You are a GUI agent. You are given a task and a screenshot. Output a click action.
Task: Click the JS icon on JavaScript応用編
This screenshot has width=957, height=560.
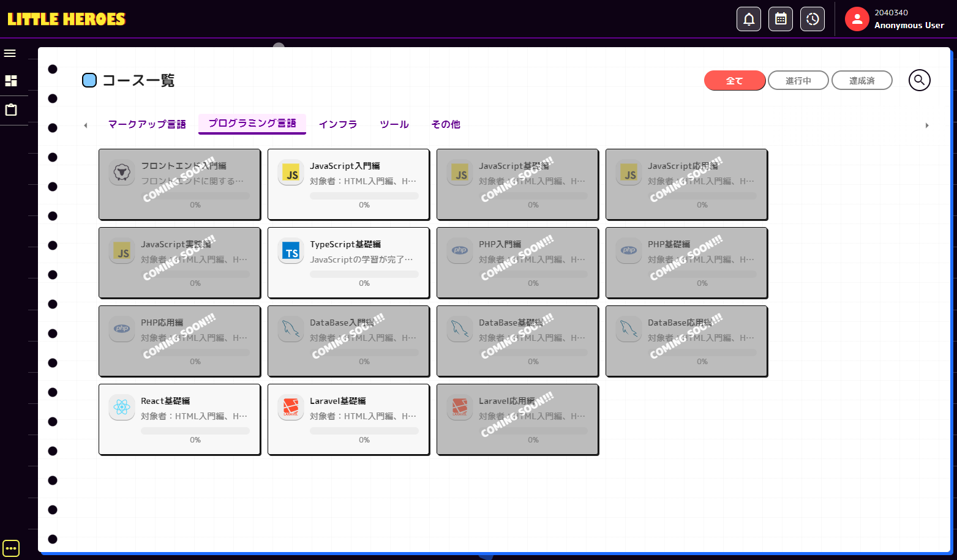click(x=629, y=173)
